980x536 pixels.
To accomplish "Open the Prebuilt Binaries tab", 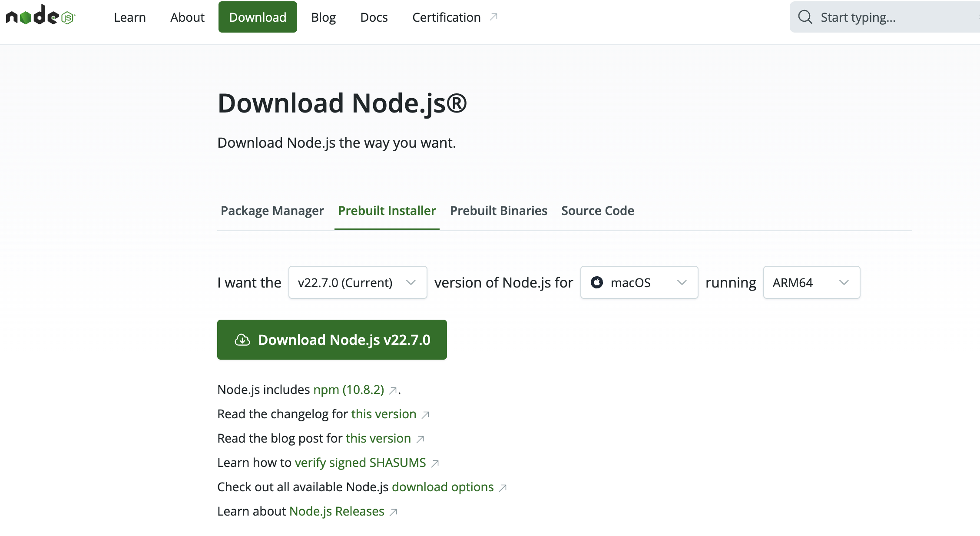I will 499,211.
